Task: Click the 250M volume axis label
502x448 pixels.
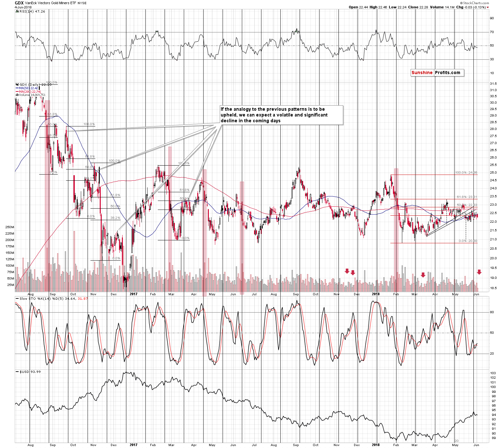Action: click(x=10, y=227)
